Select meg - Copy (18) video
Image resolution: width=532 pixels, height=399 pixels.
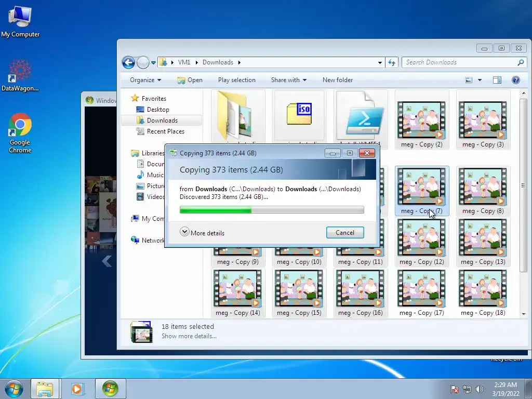(483, 293)
